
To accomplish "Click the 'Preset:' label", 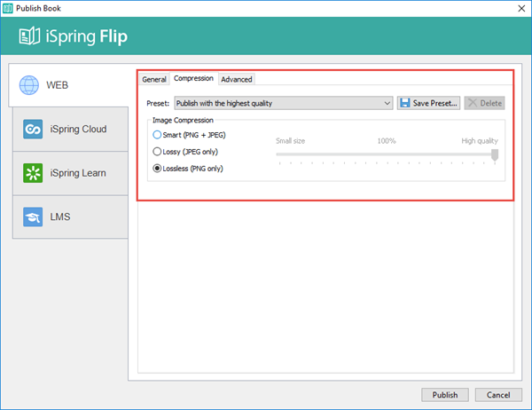I will click(x=158, y=103).
